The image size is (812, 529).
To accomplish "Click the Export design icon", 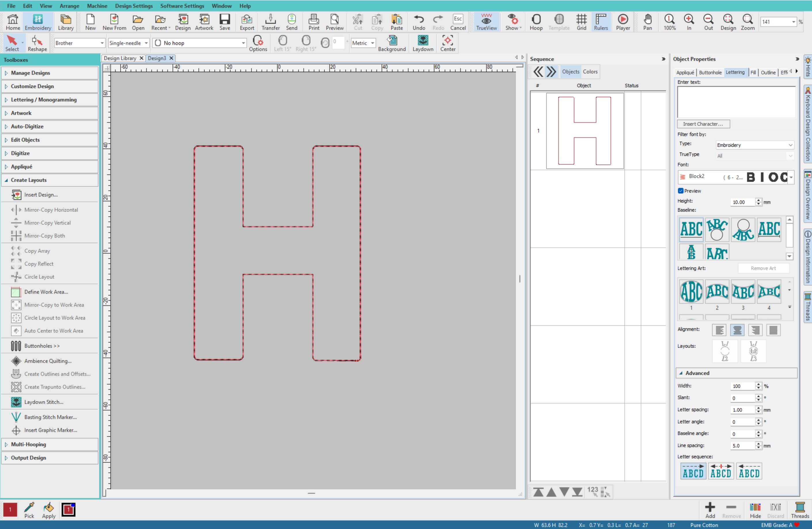I will click(x=247, y=22).
